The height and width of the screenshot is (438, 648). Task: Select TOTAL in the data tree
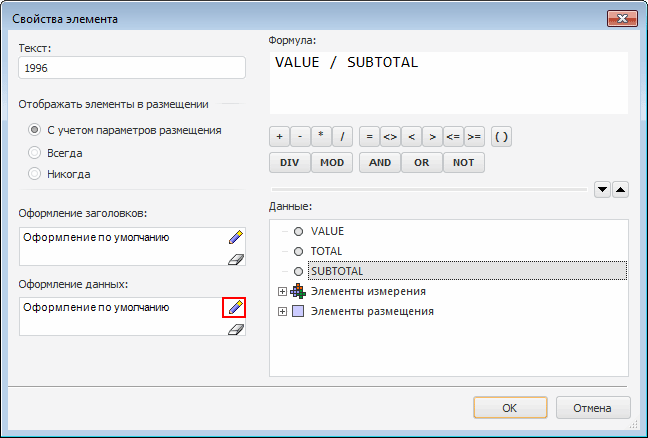coord(326,251)
